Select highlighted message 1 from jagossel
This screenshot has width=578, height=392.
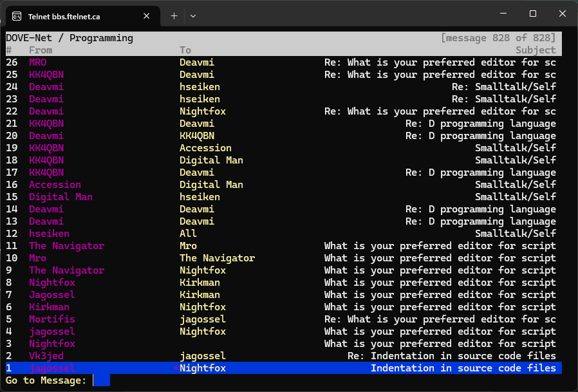283,368
